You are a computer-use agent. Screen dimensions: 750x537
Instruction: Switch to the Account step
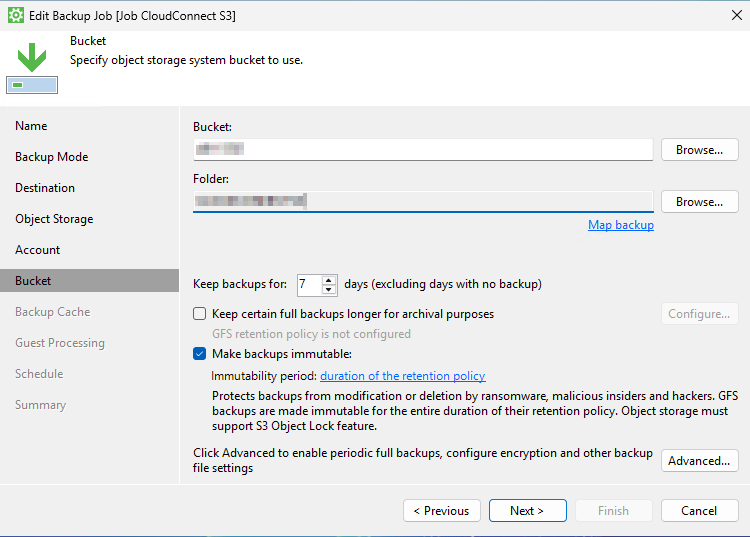(x=37, y=250)
